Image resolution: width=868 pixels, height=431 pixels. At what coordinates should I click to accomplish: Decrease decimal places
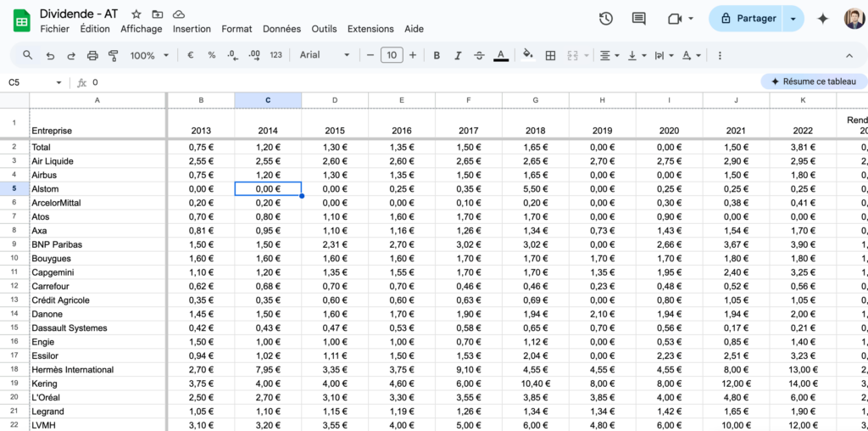232,55
